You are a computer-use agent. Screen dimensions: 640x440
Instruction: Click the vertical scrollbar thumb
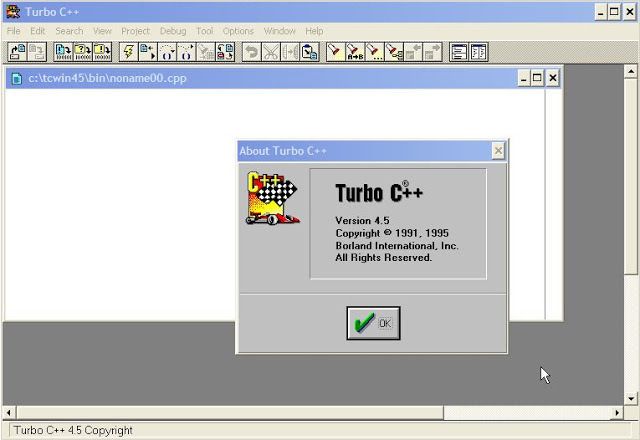(x=631, y=176)
